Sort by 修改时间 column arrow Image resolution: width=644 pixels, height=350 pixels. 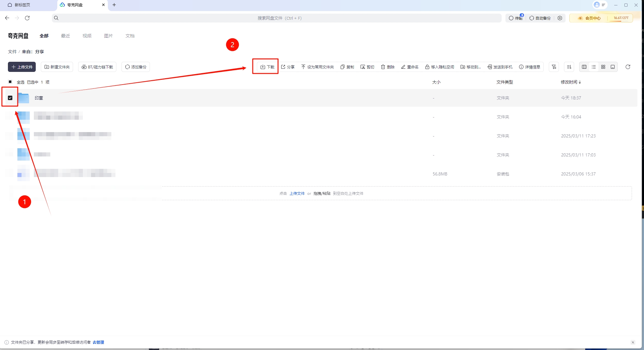(580, 82)
